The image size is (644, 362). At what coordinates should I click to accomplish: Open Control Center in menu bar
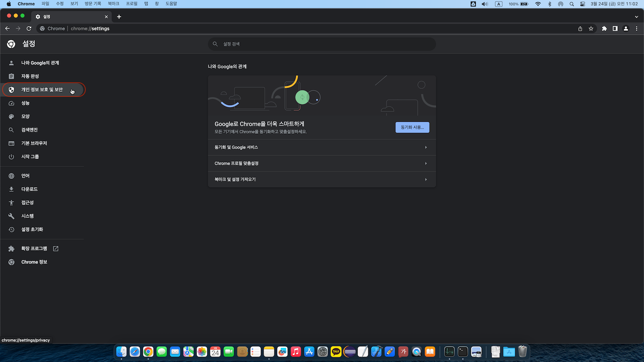(583, 4)
